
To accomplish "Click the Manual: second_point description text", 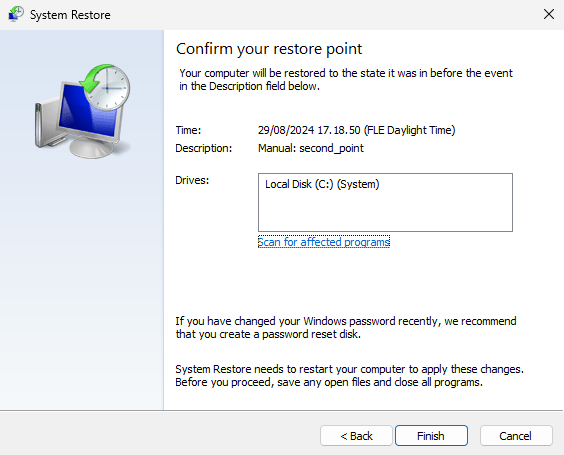I will [x=311, y=148].
